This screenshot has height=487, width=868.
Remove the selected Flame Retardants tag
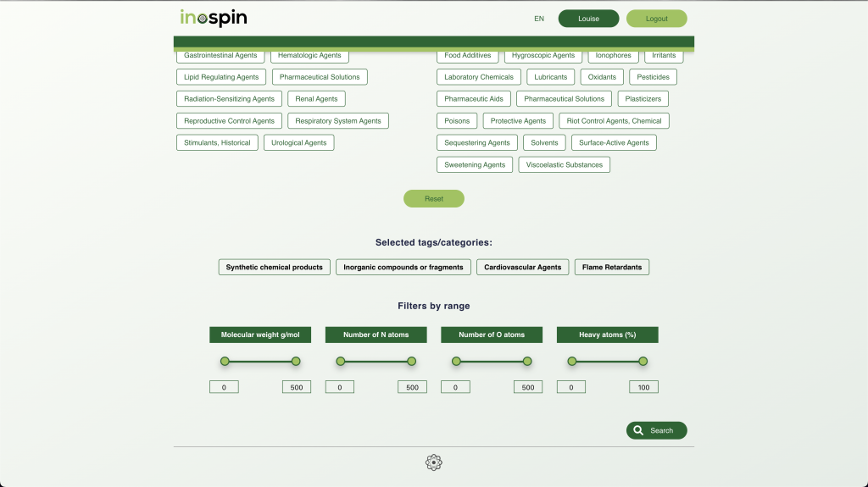point(612,268)
